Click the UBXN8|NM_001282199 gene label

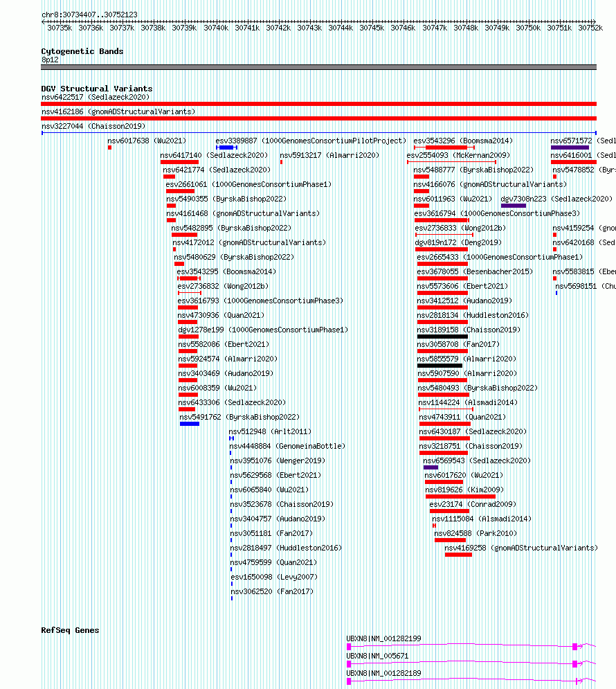point(383,638)
